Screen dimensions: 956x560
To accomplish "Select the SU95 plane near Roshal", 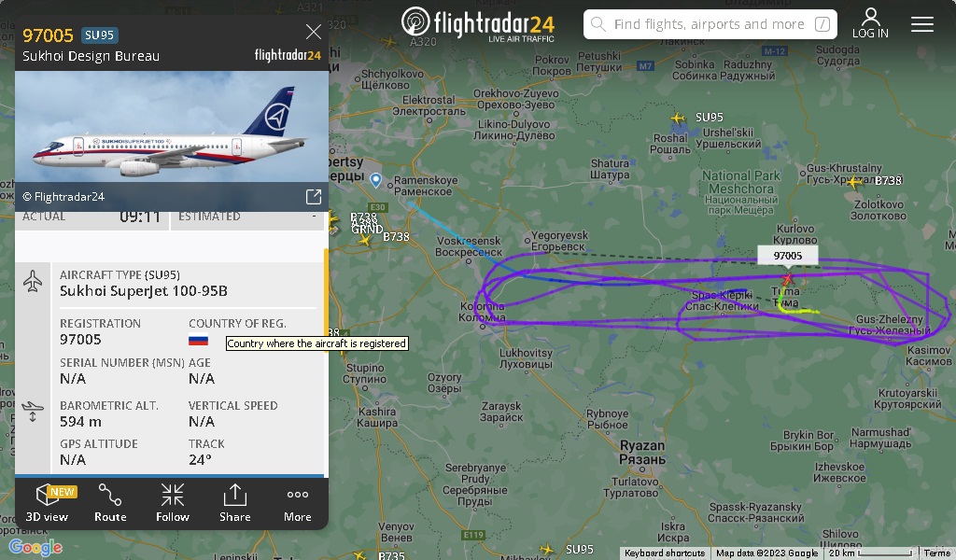I will [678, 118].
